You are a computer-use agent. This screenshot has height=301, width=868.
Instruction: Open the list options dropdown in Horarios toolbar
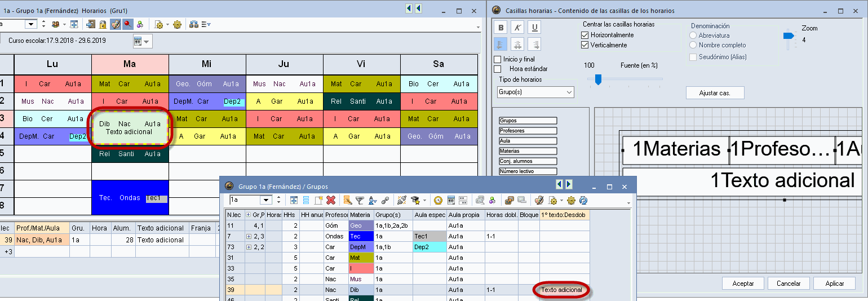206,24
